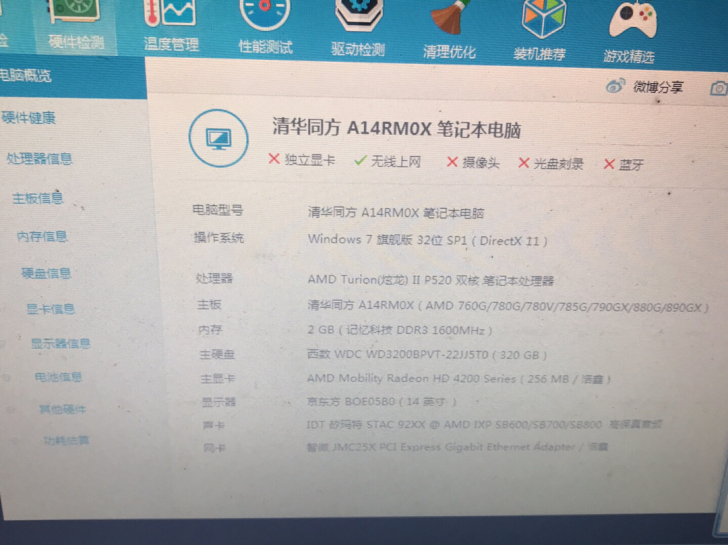Click the 西数 WDC WD3200BPVT hard disk text
The height and width of the screenshot is (545, 728).
[x=427, y=355]
